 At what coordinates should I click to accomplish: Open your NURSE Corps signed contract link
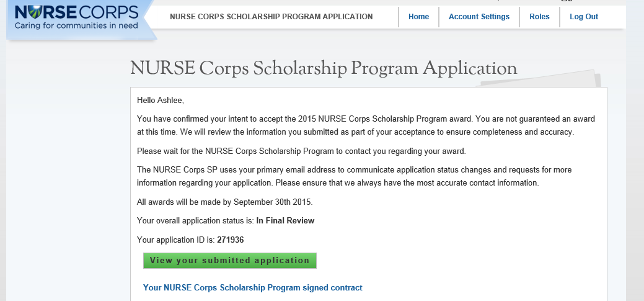tap(252, 288)
